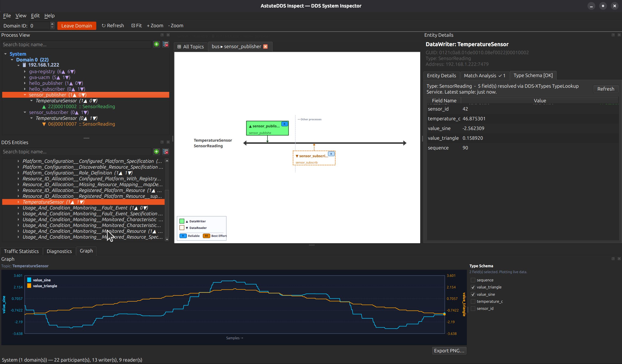Viewport: 622px width, 364px height.
Task: Float the Graph panel
Action: coord(613,259)
